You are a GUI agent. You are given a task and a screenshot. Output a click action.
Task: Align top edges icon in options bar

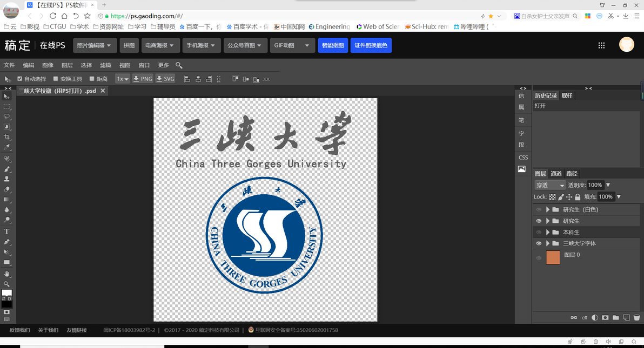click(x=235, y=79)
